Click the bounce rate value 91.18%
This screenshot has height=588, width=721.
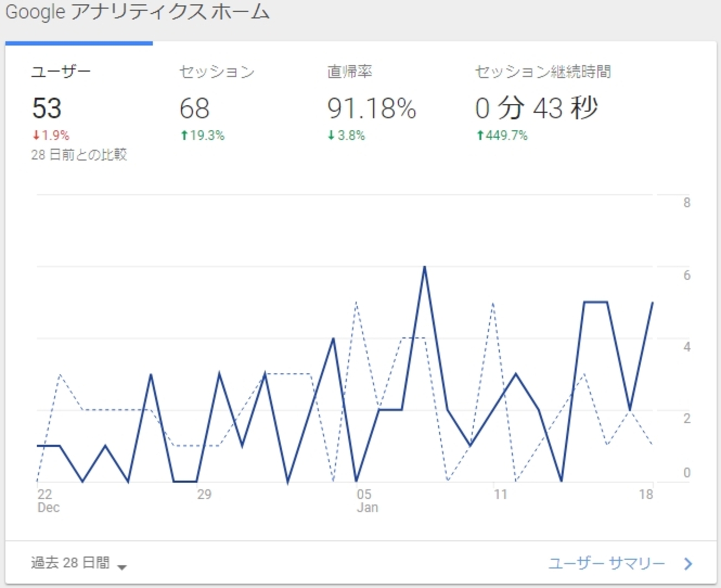372,108
